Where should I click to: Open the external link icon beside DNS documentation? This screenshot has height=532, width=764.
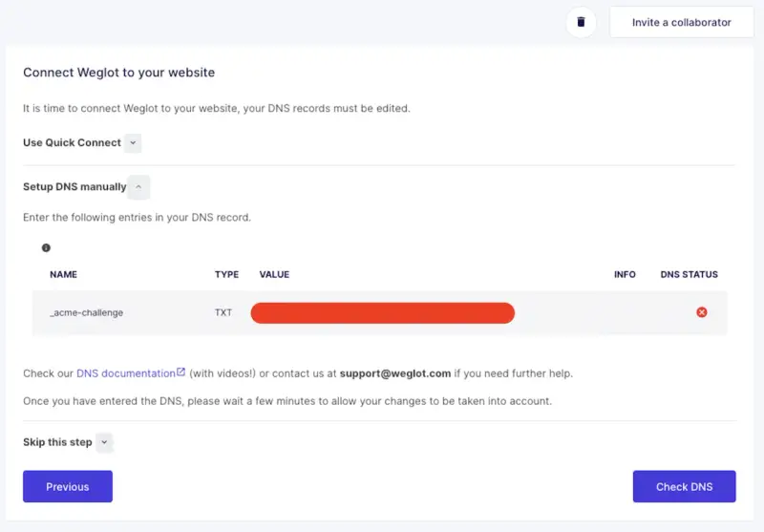[180, 372]
